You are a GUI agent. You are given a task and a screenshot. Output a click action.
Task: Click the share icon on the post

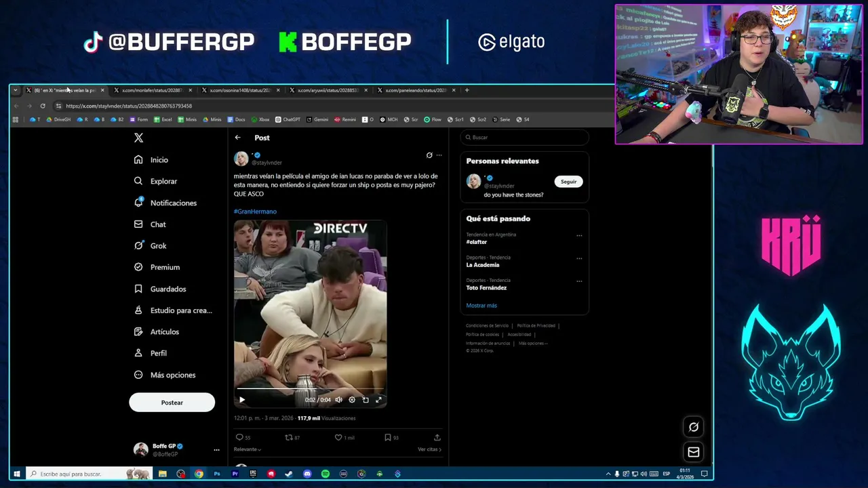click(x=437, y=437)
